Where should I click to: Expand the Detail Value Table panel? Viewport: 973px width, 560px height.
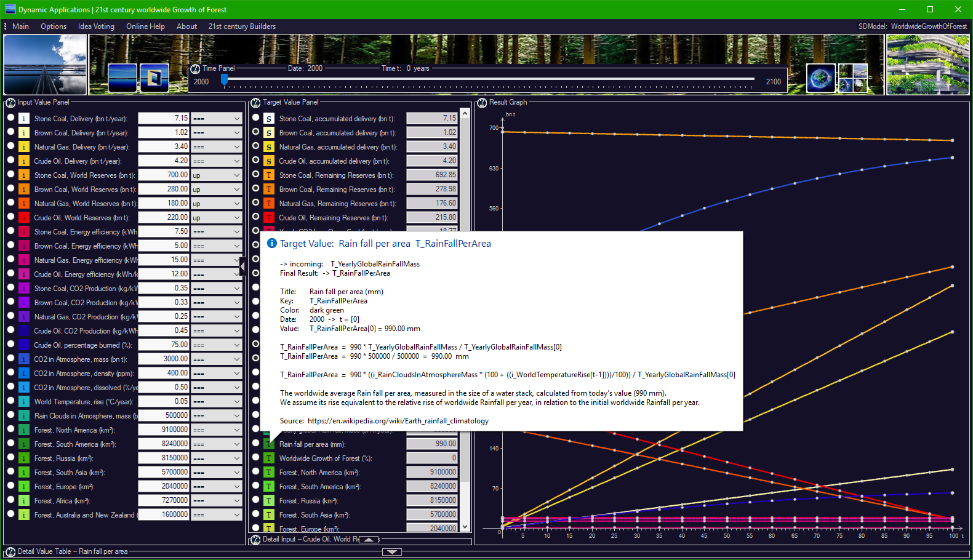tap(392, 552)
